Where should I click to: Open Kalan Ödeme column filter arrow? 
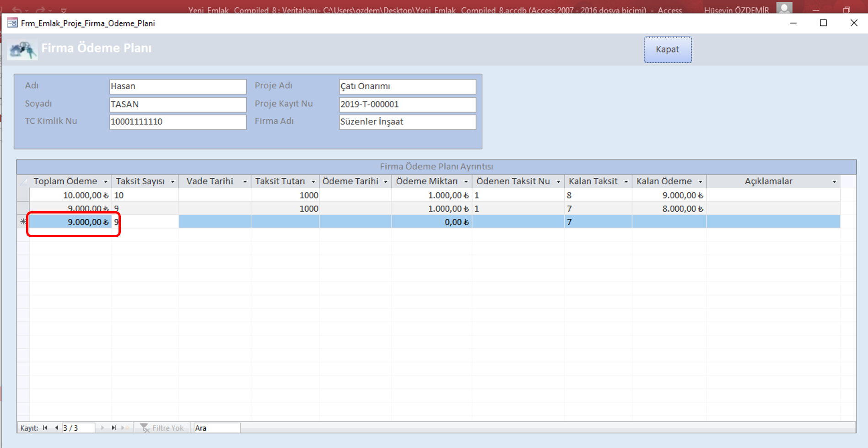coord(700,182)
